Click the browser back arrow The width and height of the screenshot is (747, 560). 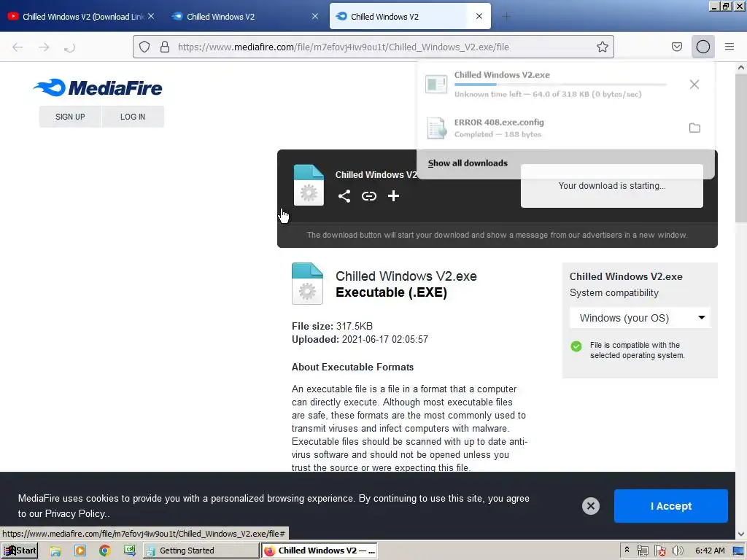(x=18, y=47)
